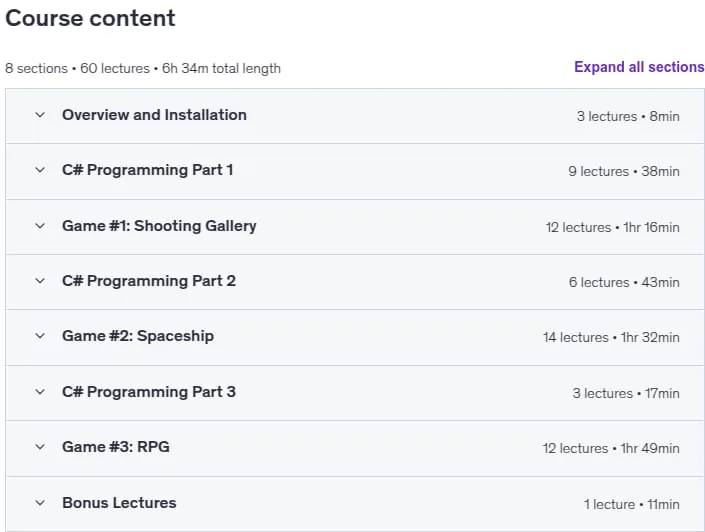Click Expand all sections link
The image size is (705, 532).
[x=639, y=67]
